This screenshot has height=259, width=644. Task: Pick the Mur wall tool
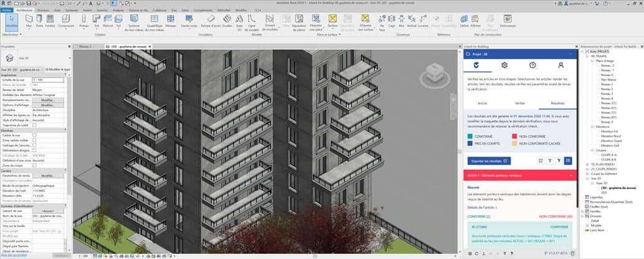[x=29, y=21]
